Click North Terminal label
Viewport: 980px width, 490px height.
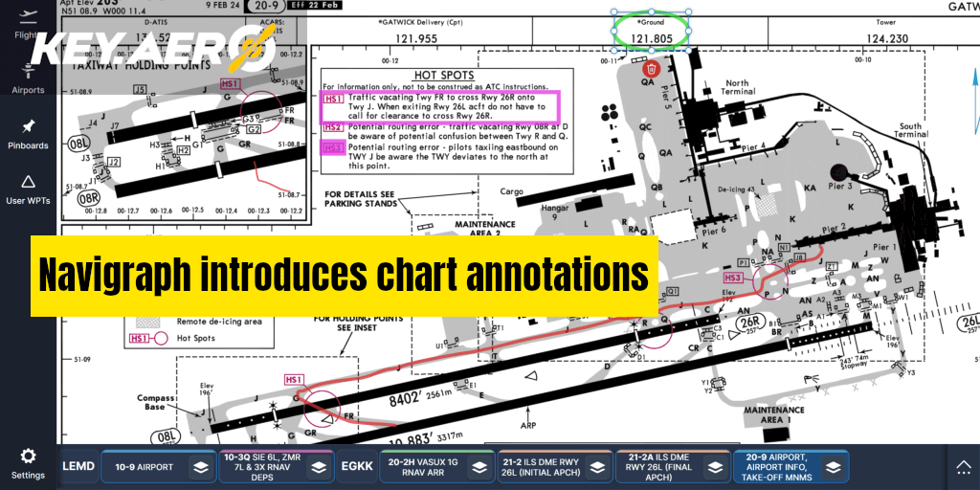coord(737,87)
